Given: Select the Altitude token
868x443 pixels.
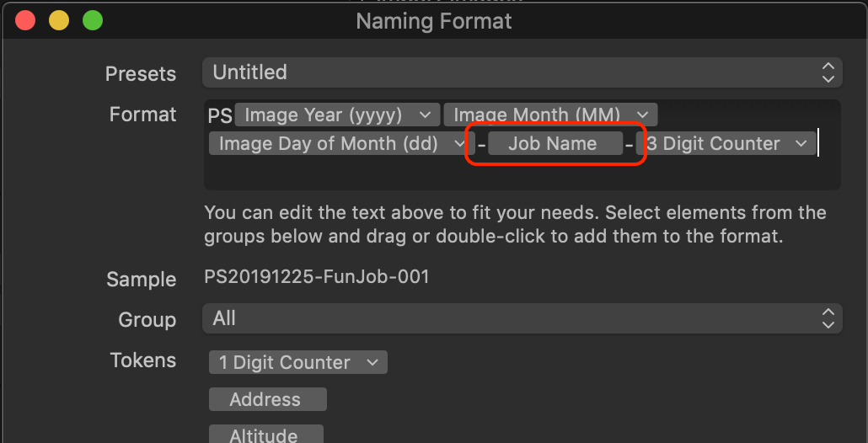Looking at the screenshot, I should [265, 435].
